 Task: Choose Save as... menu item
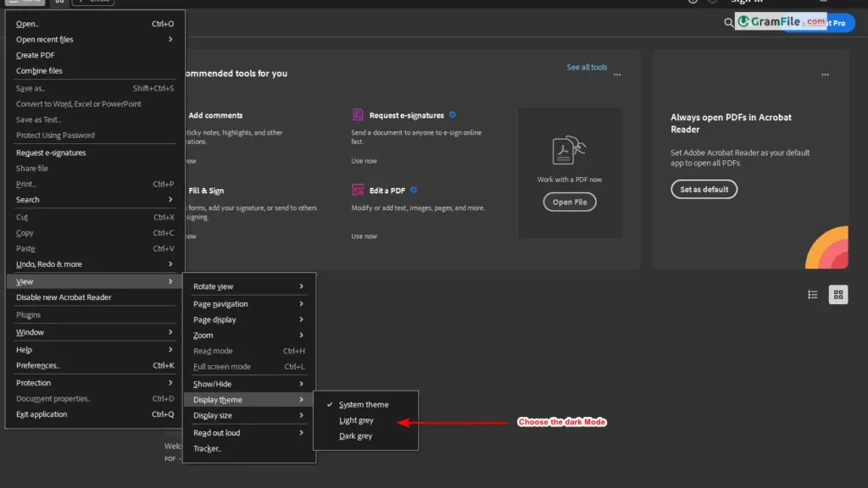(94, 88)
